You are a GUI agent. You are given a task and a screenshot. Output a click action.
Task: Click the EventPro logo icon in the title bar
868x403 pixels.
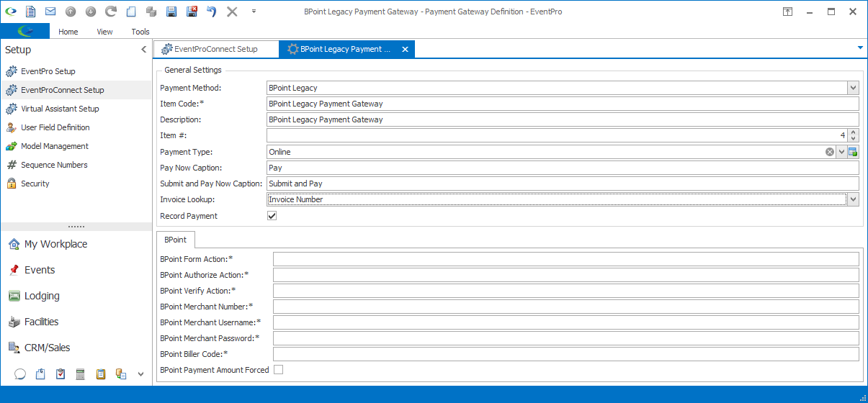pos(11,12)
